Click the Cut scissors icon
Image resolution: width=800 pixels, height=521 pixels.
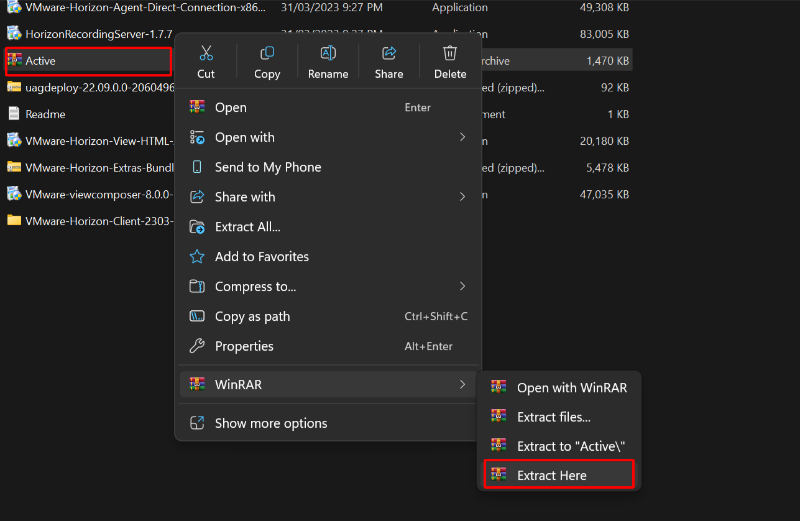click(x=206, y=54)
